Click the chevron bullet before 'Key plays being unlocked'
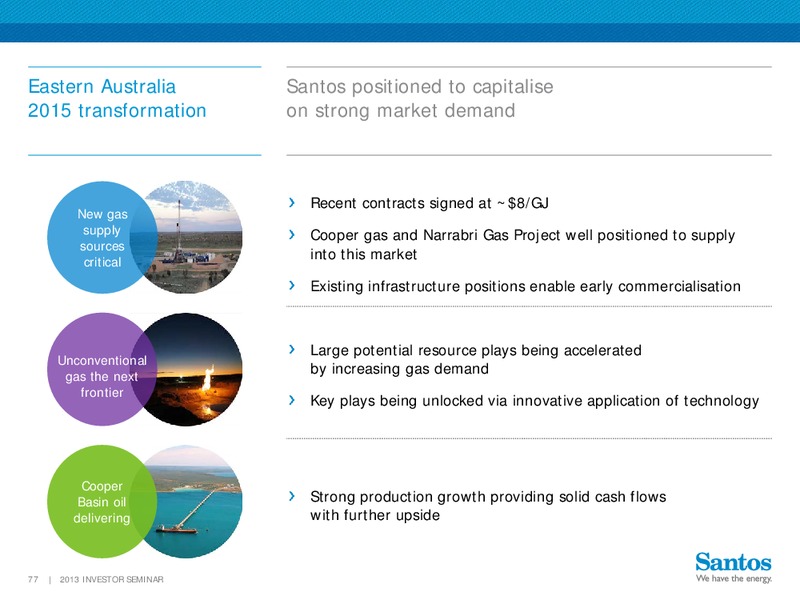The image size is (800, 600). click(292, 400)
